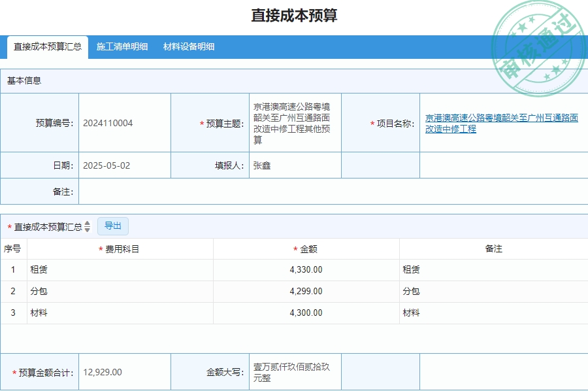Viewport: 588px width, 391px height.
Task: Switch to the 材料设备明细 tab
Action: (189, 47)
